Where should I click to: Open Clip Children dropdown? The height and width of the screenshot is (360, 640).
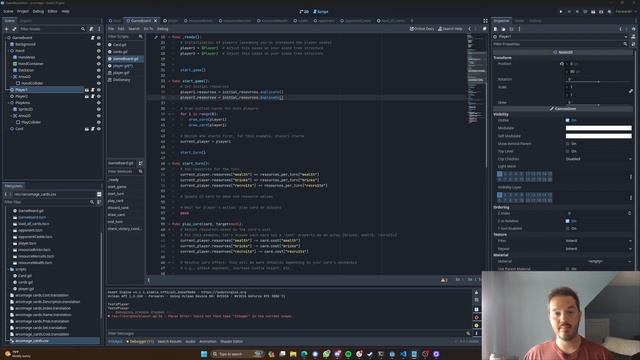pyautogui.click(x=598, y=159)
